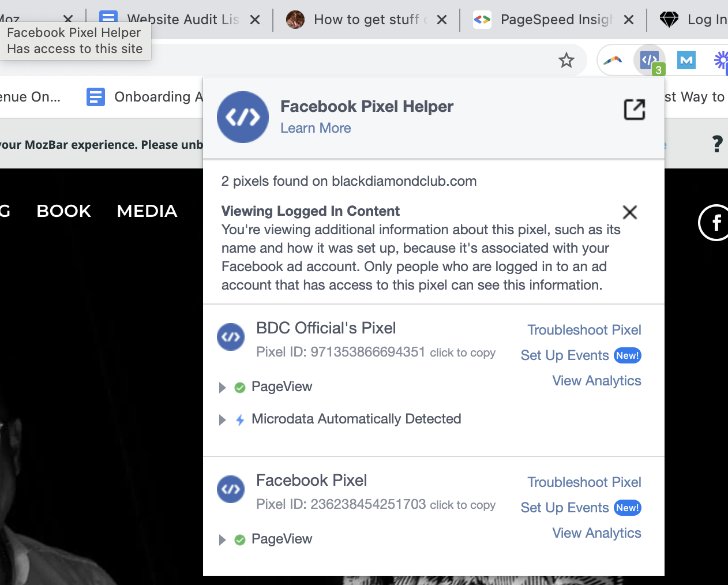728x585 pixels.
Task: Switch to the How to get stuff tab
Action: tap(366, 20)
